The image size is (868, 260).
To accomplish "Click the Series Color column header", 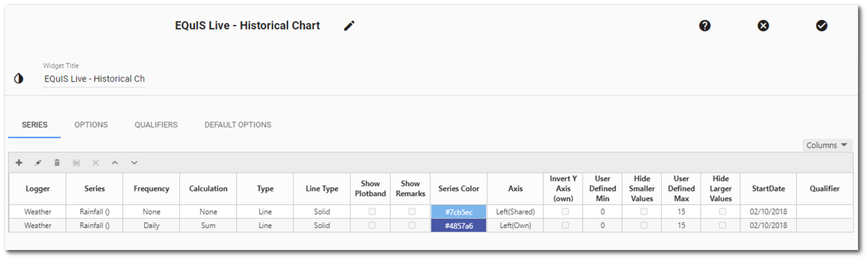I will pyautogui.click(x=459, y=189).
